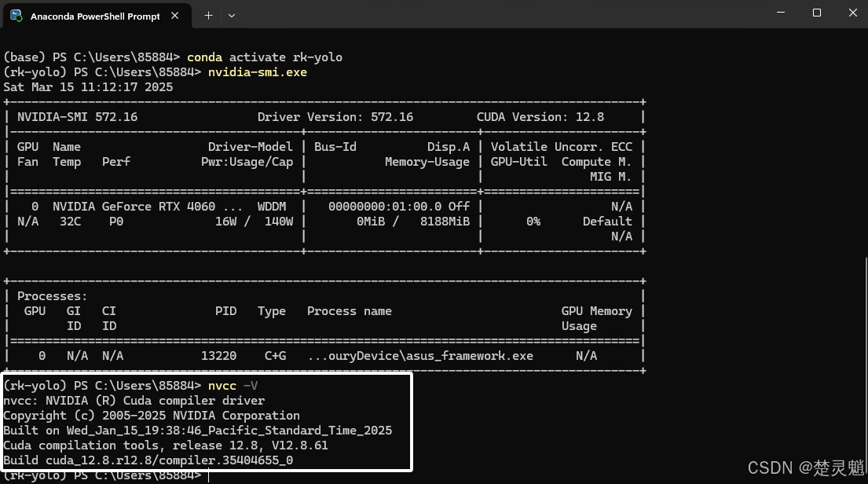Click the '16W / 140W' power usage value
The image size is (868, 484).
254,222
